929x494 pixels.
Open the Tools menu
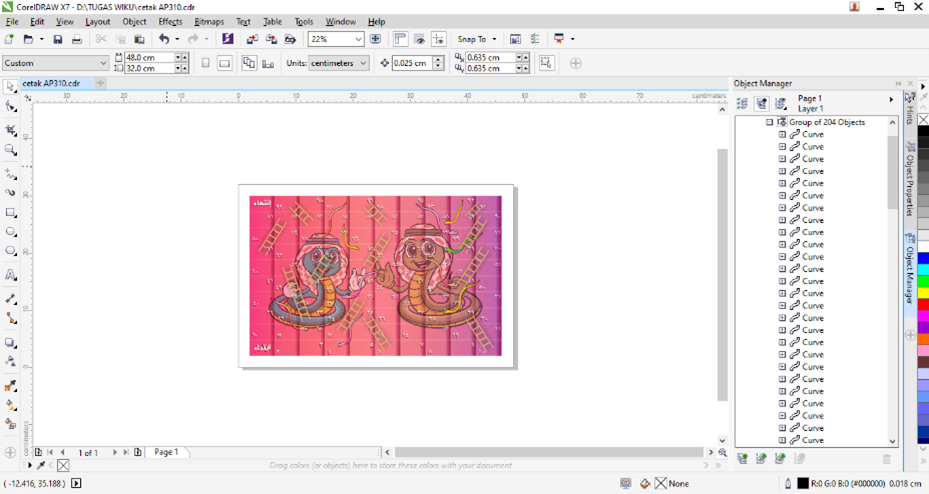tap(303, 21)
